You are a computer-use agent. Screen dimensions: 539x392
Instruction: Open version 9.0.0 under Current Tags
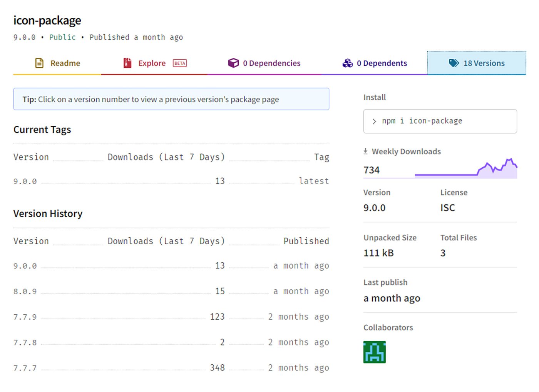pyautogui.click(x=25, y=182)
